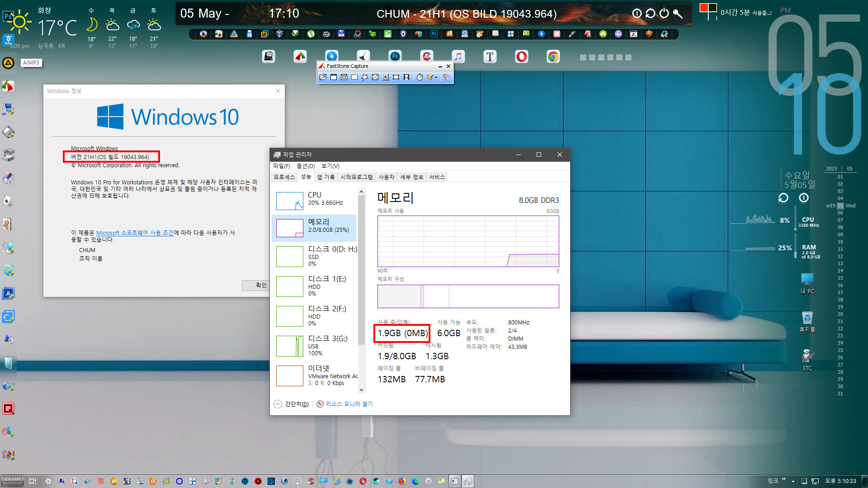Select 디스크 0(D: H:) SSD item
Viewport: 868px width, 488px height.
pos(315,256)
